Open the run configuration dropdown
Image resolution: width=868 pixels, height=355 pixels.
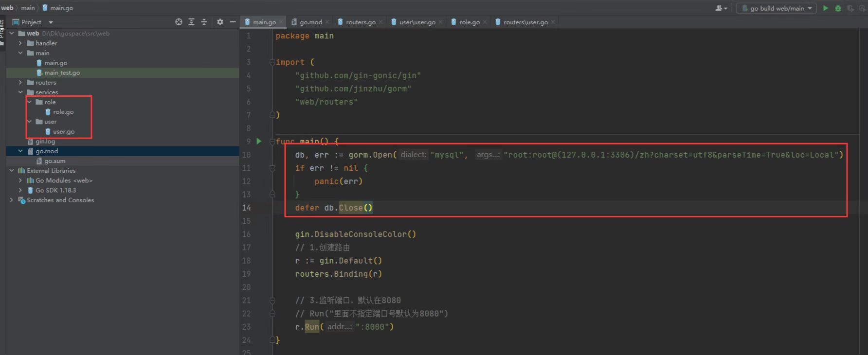(x=777, y=8)
